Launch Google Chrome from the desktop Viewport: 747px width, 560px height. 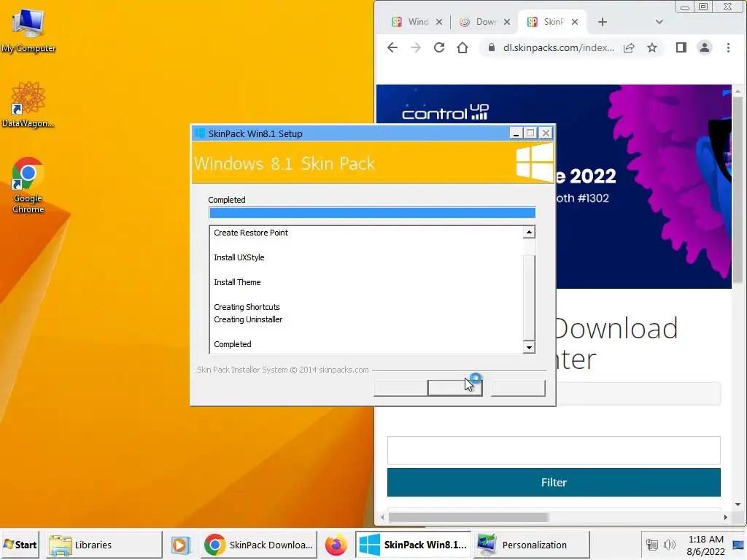28,184
